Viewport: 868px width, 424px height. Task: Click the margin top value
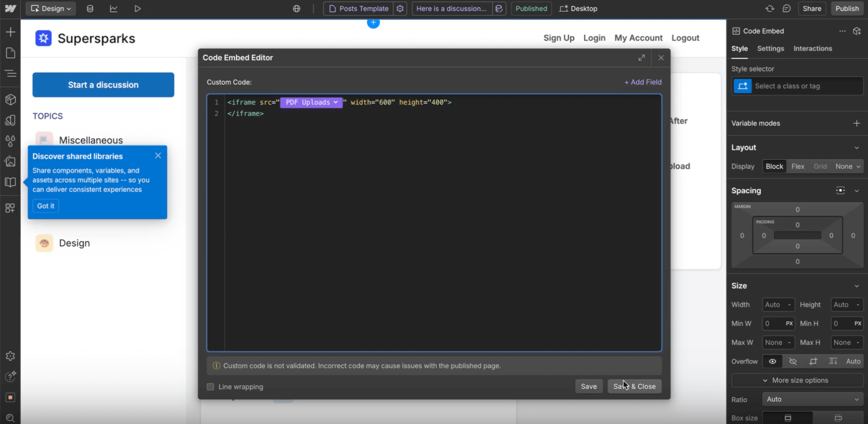[797, 210]
